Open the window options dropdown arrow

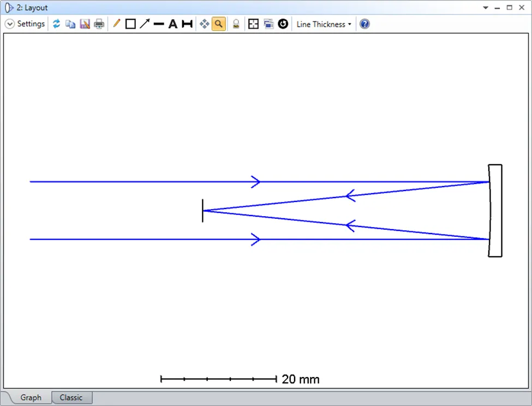(x=486, y=8)
